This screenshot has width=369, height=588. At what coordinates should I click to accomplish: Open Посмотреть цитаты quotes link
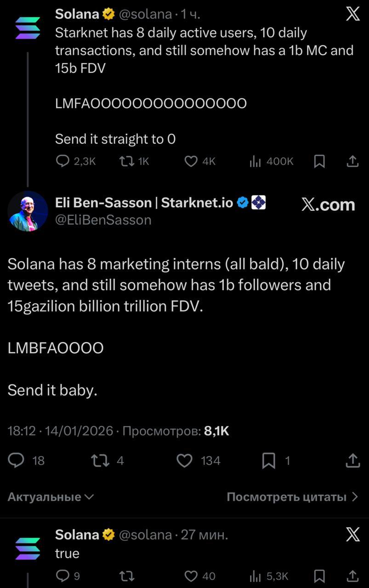pyautogui.click(x=292, y=497)
